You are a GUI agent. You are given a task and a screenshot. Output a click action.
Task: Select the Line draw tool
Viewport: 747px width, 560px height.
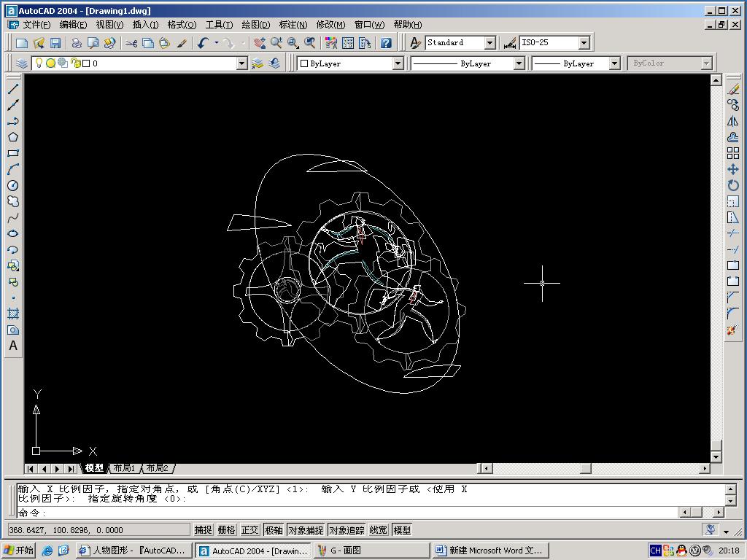point(13,88)
